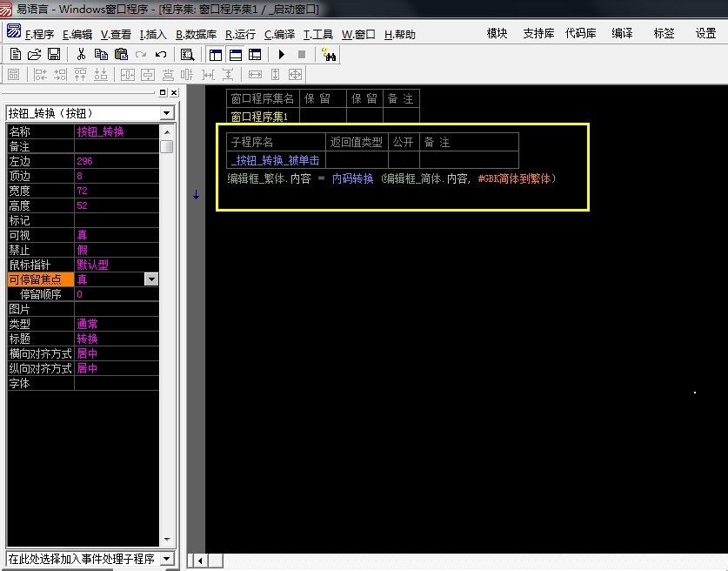Click the equal horizontal spacing icon
The height and width of the screenshot is (571, 728).
[208, 74]
